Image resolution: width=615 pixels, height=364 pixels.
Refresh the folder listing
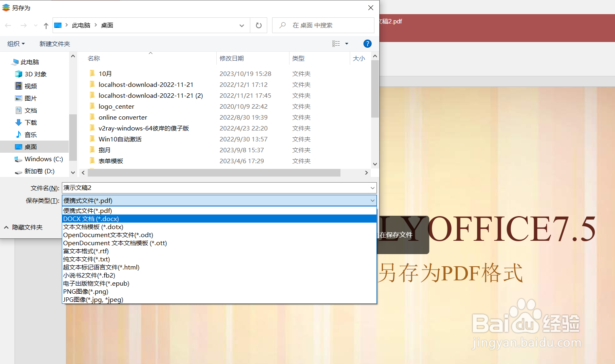(x=259, y=25)
